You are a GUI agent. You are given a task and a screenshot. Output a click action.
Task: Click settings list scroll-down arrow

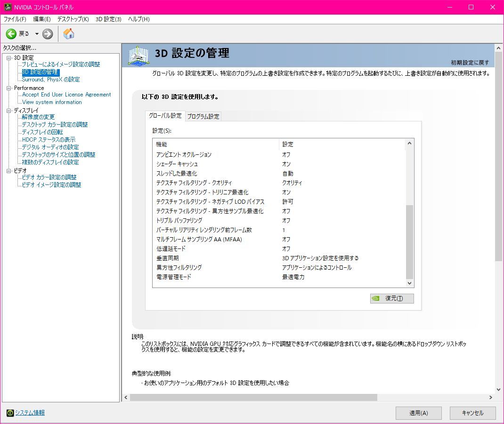point(409,283)
